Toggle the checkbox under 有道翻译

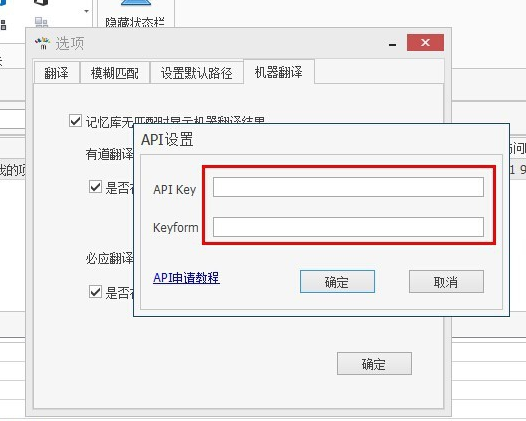click(95, 186)
